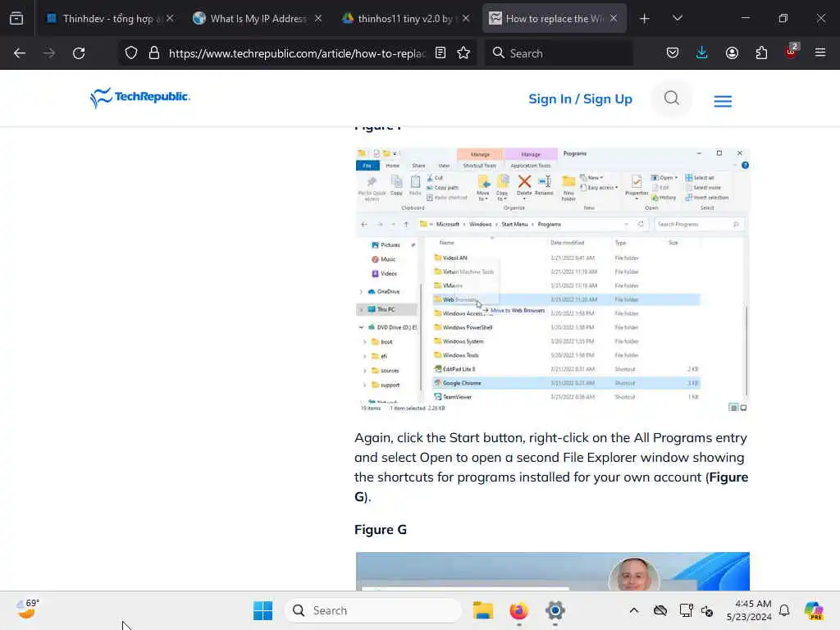Open Firefox from the taskbar
The width and height of the screenshot is (840, 630).
pyautogui.click(x=518, y=610)
